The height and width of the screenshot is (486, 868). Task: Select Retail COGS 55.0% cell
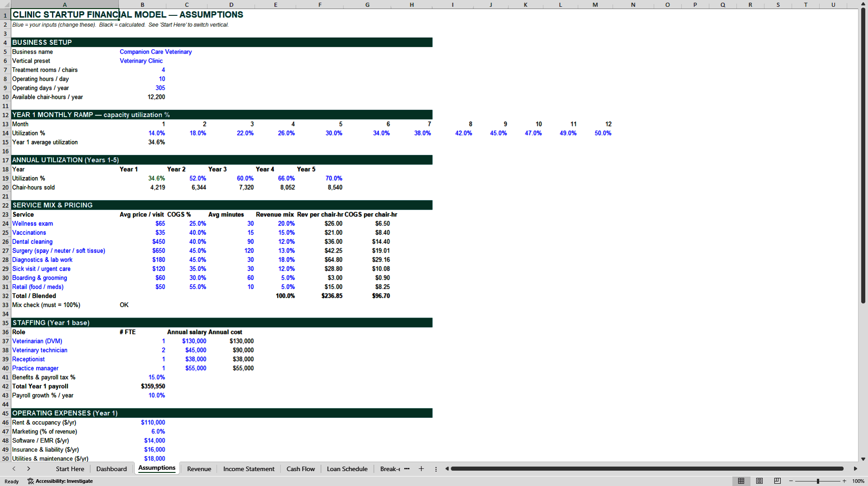pos(187,287)
